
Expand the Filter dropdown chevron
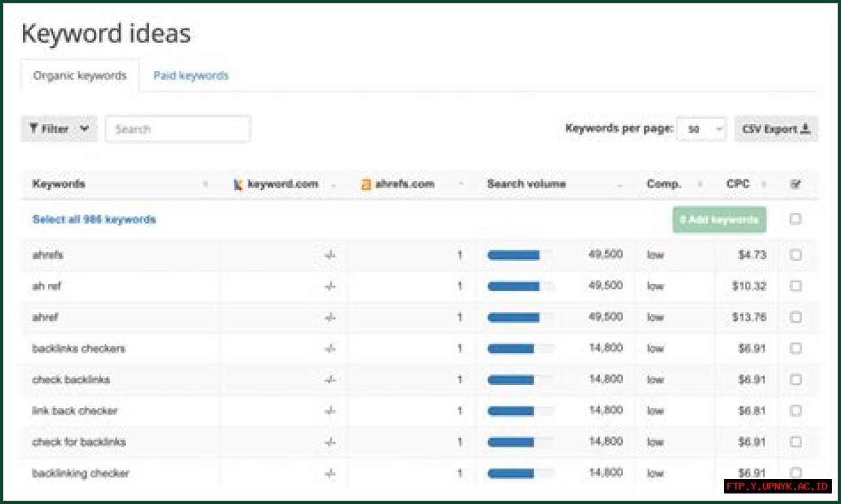point(84,129)
